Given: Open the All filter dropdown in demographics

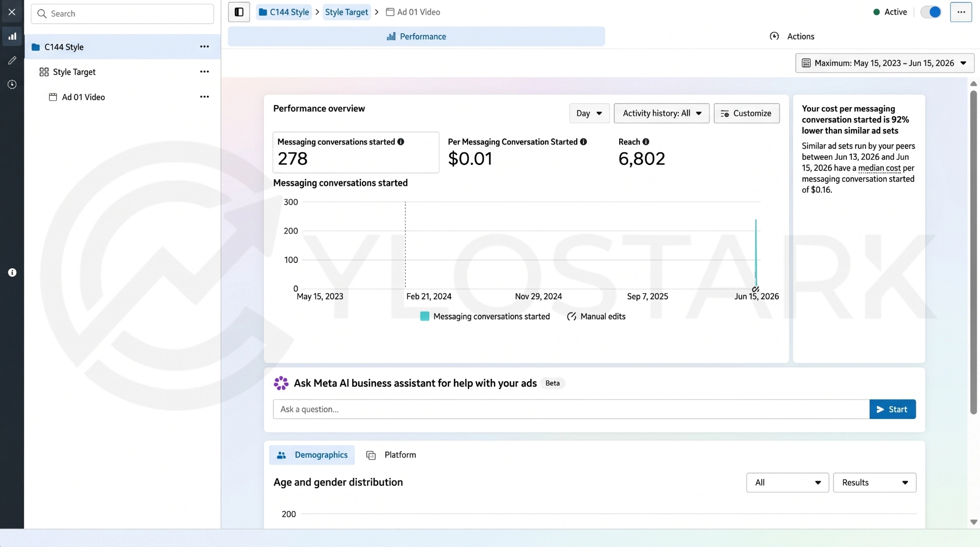Looking at the screenshot, I should 787,483.
